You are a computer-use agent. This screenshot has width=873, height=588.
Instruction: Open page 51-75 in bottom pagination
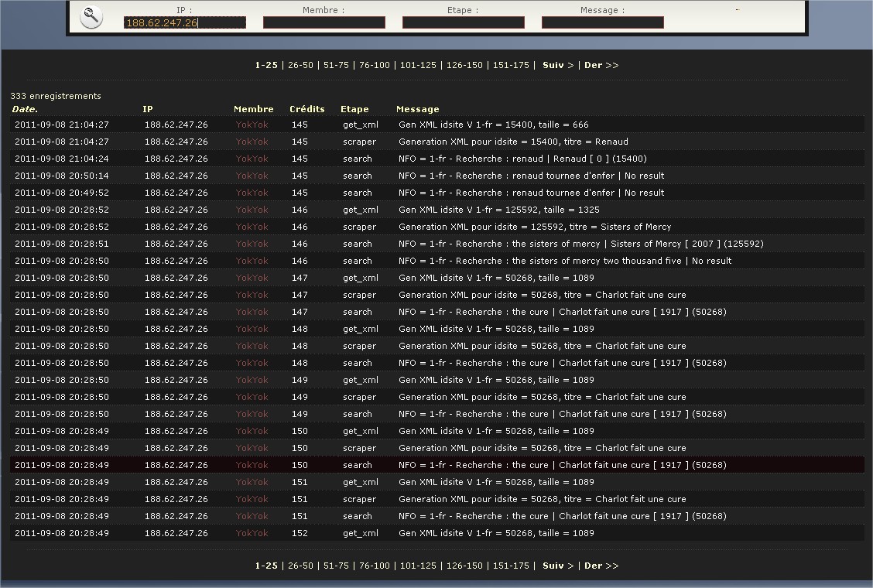click(337, 566)
